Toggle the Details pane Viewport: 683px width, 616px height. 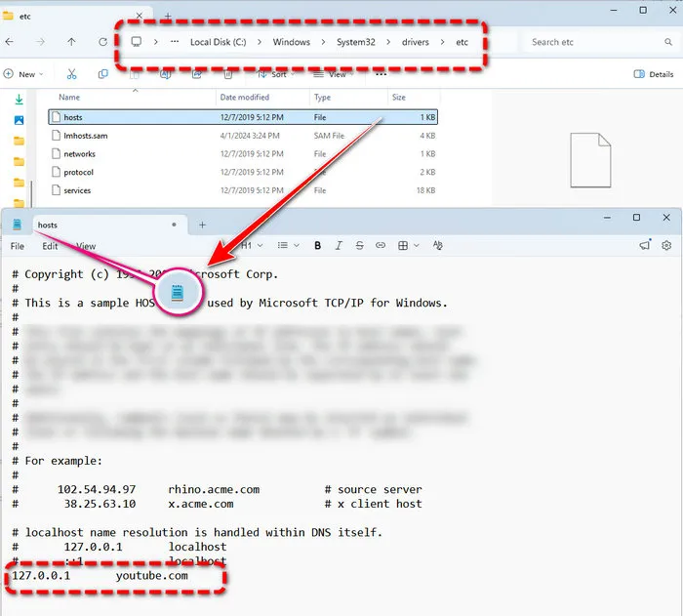tap(654, 74)
